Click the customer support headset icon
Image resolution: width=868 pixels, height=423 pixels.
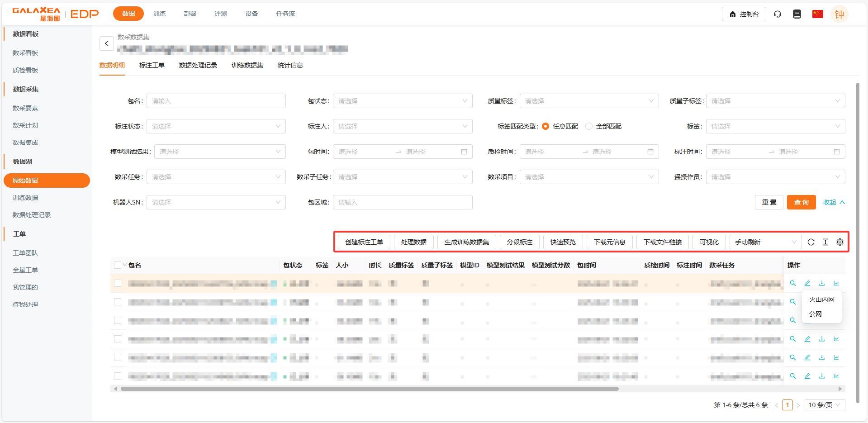778,14
